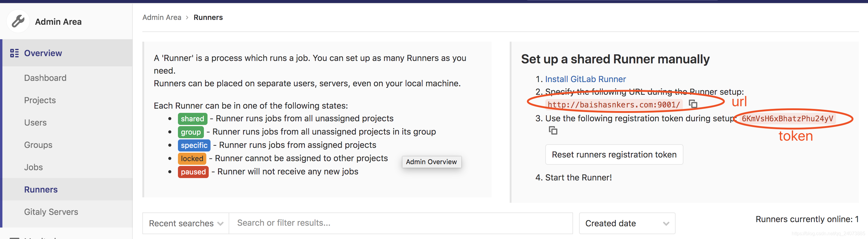The height and width of the screenshot is (239, 868).
Task: Open the Install GitLab Runner link
Action: (x=585, y=79)
